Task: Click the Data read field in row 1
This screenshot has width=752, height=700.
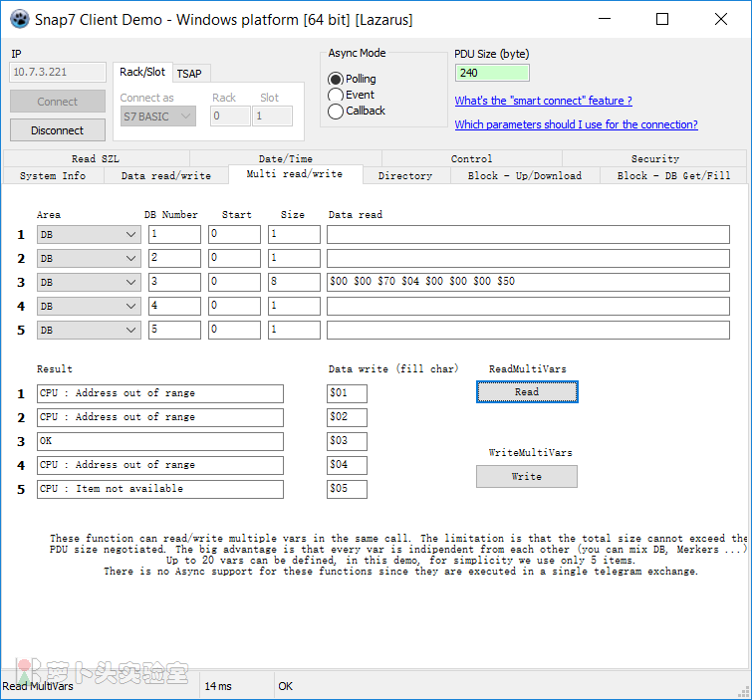Action: click(x=529, y=234)
